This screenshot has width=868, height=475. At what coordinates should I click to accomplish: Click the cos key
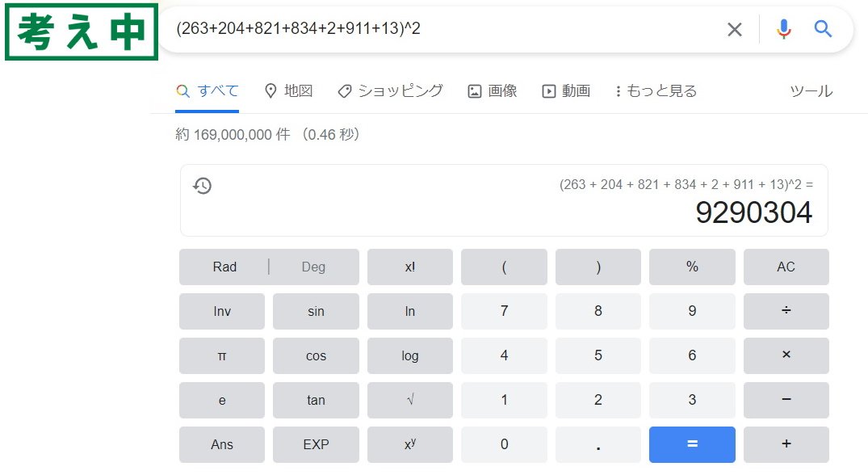point(316,355)
